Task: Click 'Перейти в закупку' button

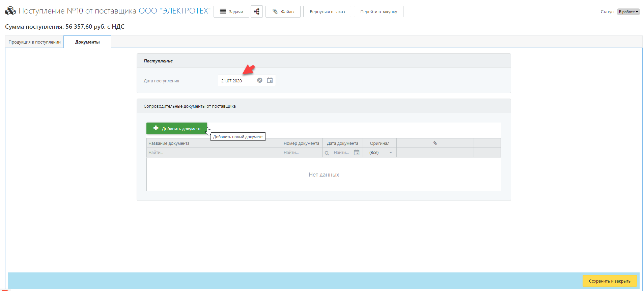Action: 379,11
